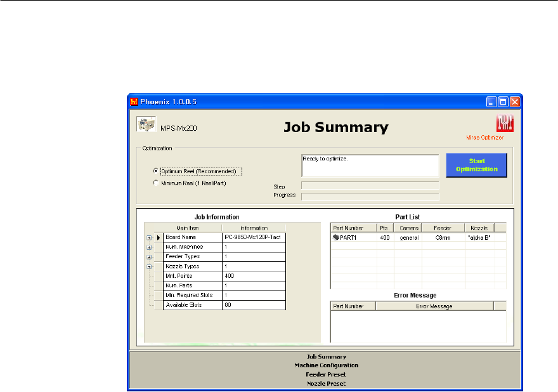Image resolution: width=558 pixels, height=392 pixels.
Task: Click the Min. Required Slots row label
Action: click(x=193, y=295)
